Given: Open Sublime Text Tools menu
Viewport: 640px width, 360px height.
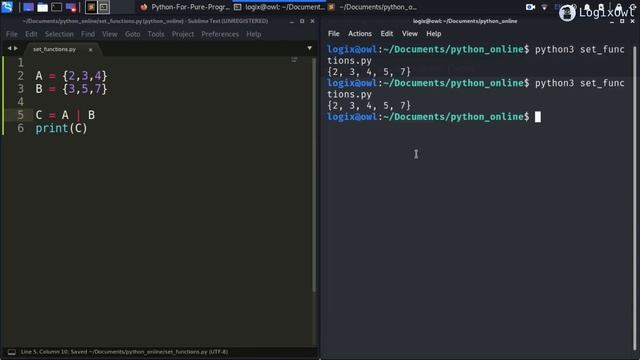Looking at the screenshot, I should (x=156, y=34).
